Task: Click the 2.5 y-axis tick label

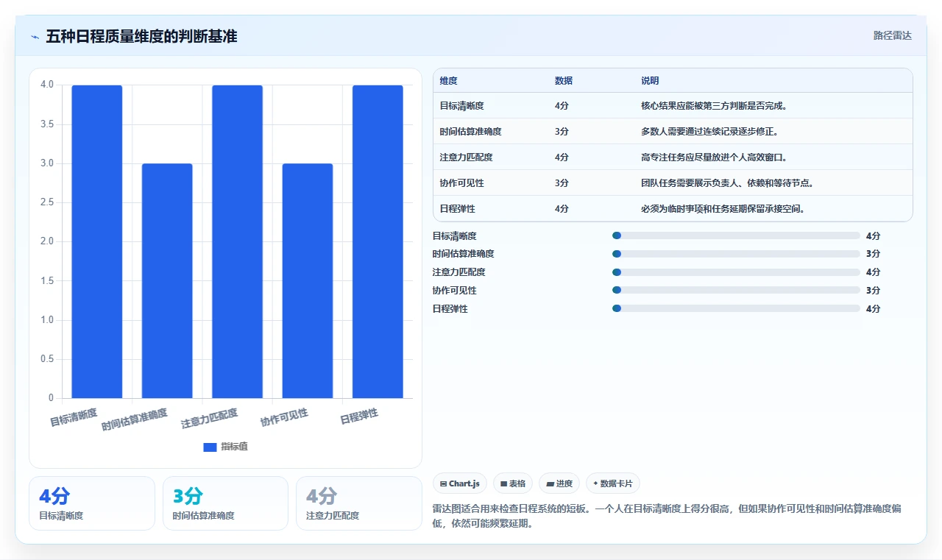Action: [47, 202]
